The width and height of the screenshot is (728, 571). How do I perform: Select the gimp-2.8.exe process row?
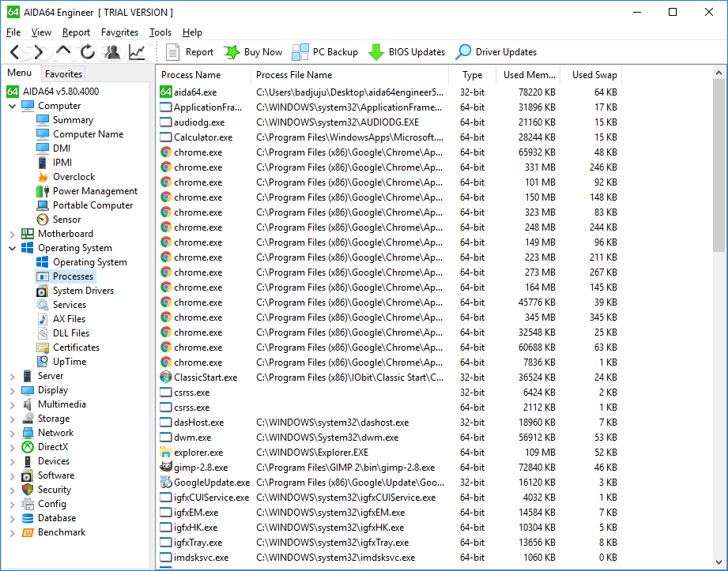[x=389, y=468]
